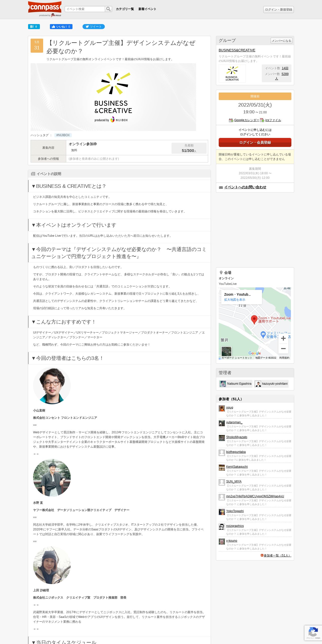Click yutaroman_'s participant avatar

point(222,423)
